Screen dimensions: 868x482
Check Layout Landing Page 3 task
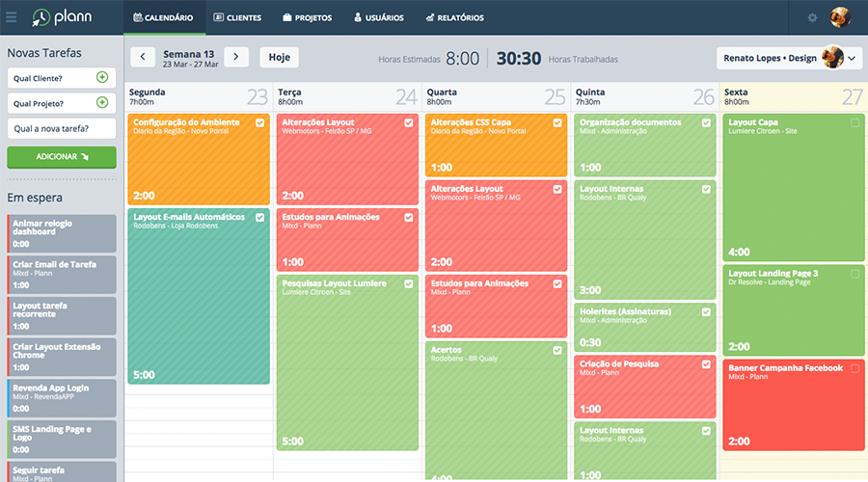(x=854, y=274)
